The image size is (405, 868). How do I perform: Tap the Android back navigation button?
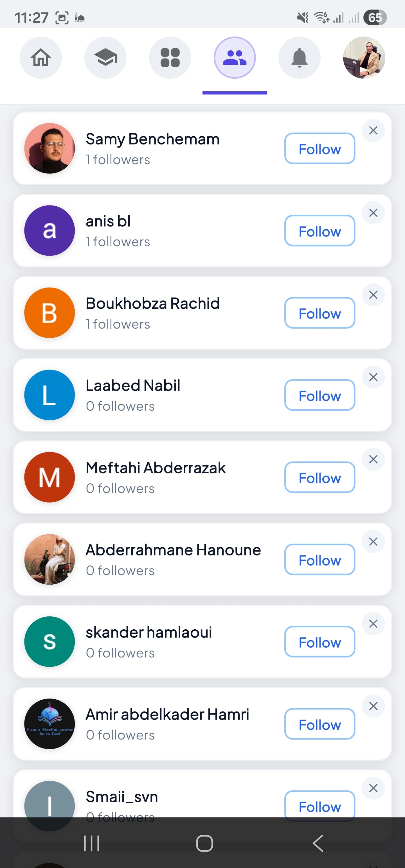pyautogui.click(x=318, y=843)
